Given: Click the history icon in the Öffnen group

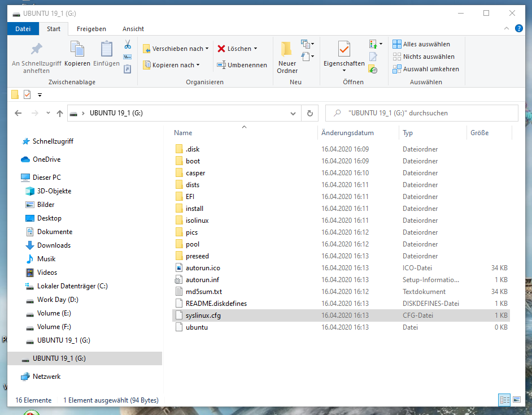Looking at the screenshot, I should click(x=373, y=70).
